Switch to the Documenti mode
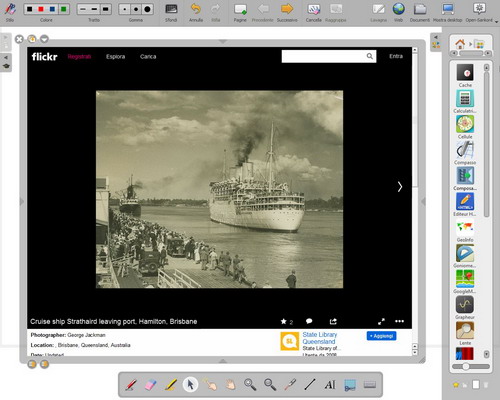Screen dimensions: 500x400 420,9
